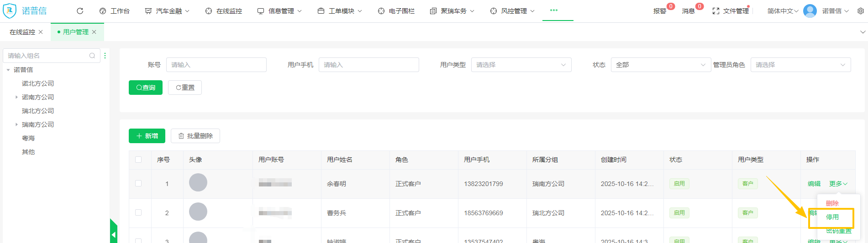This screenshot has width=868, height=243.
Task: Click the refresh icon in top navigation
Action: pos(80,11)
